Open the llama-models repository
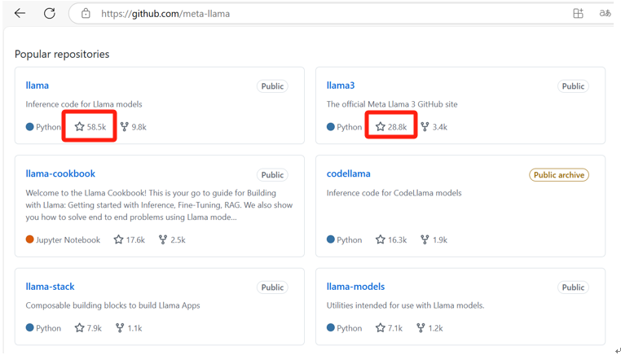621x364 pixels. pyautogui.click(x=355, y=287)
